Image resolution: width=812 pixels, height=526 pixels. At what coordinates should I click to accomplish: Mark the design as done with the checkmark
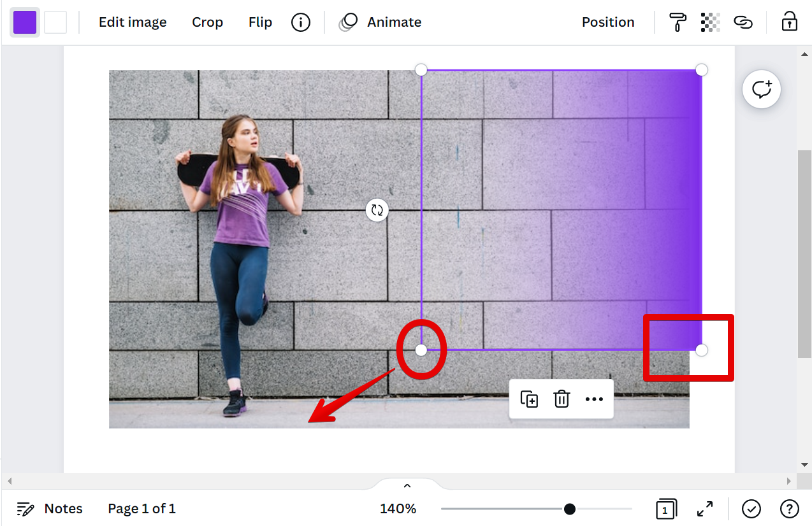(x=751, y=509)
